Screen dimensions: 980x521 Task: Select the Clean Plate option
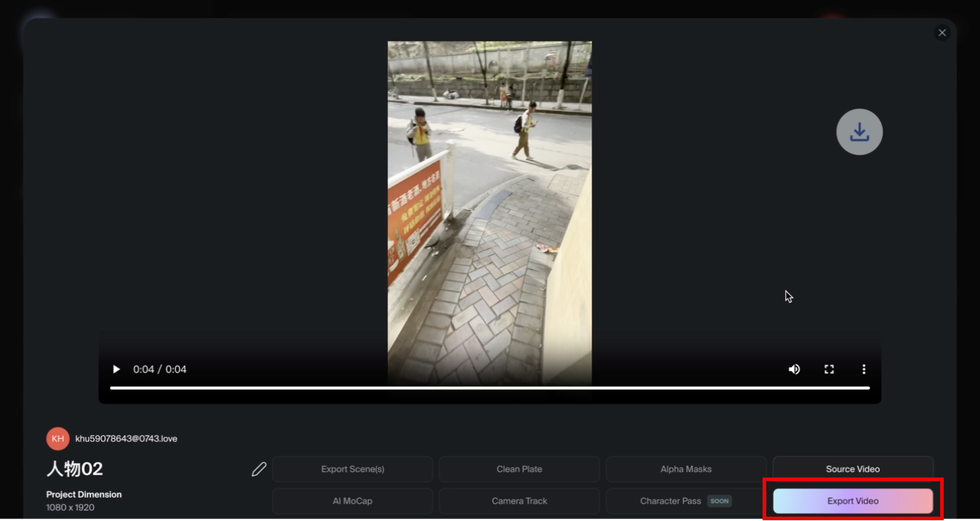pos(519,469)
